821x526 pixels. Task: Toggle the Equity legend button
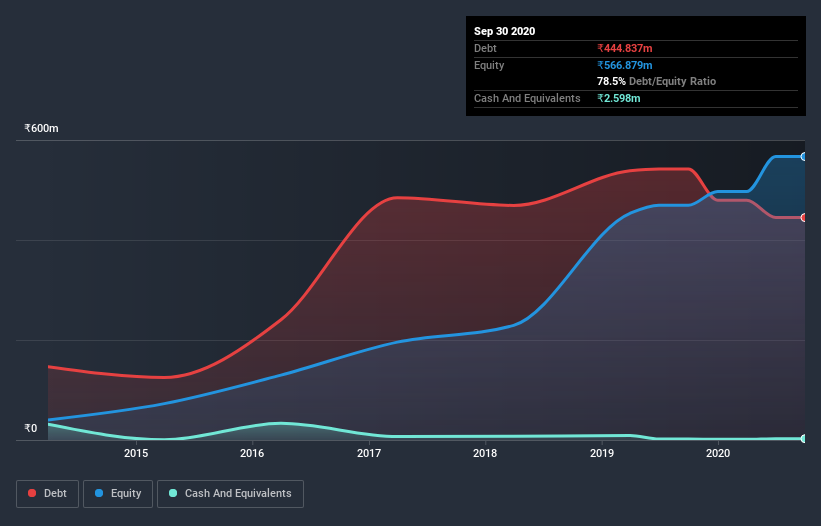[x=118, y=494]
